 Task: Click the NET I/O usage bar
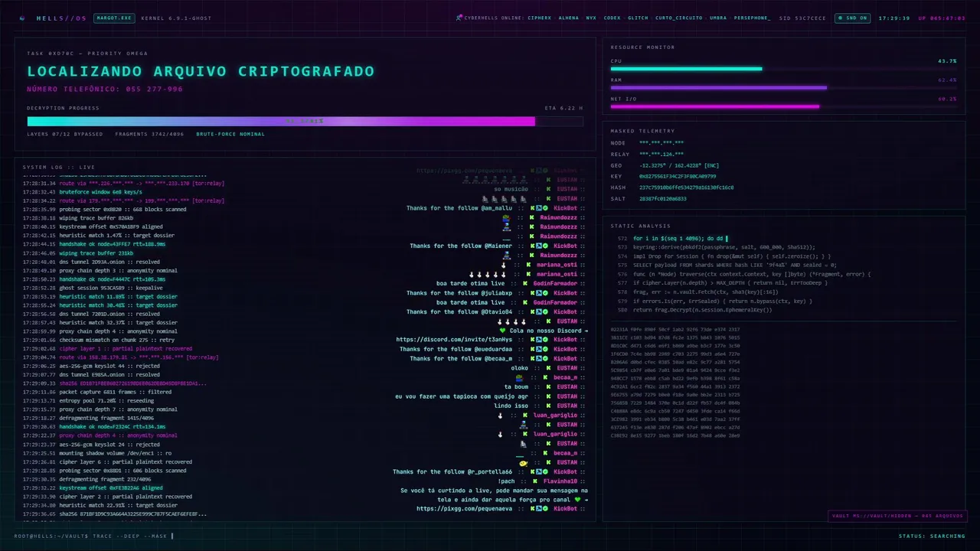click(x=783, y=106)
